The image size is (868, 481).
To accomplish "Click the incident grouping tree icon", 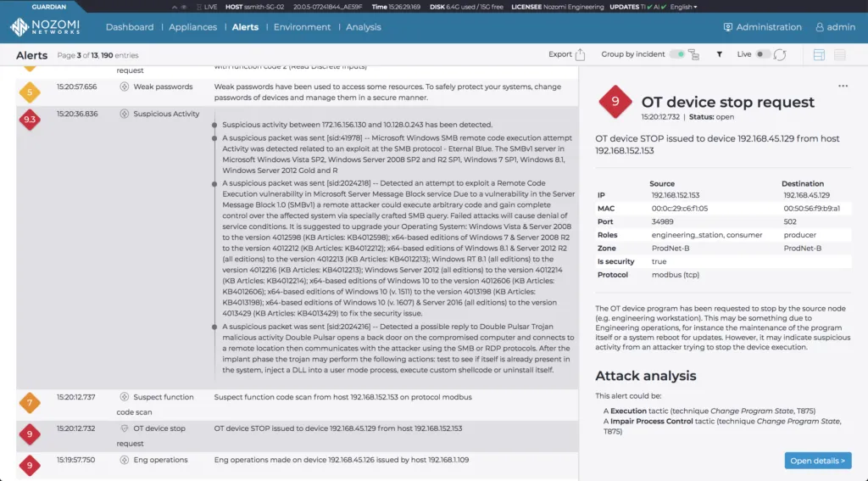I will tap(693, 54).
